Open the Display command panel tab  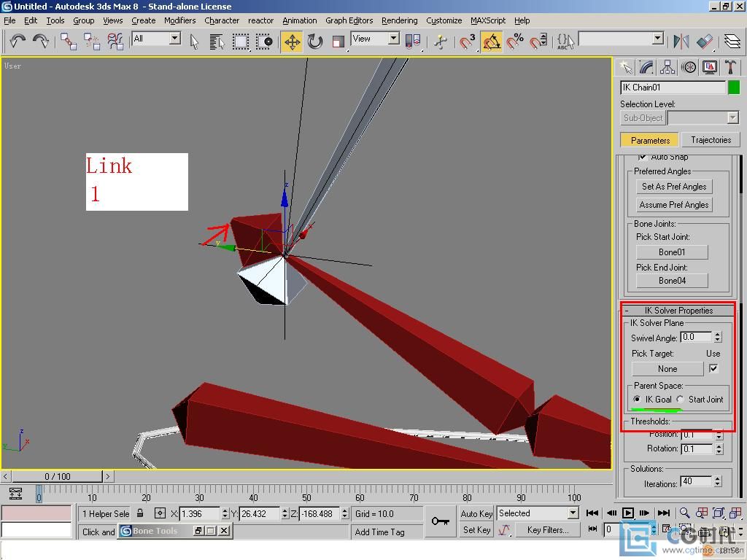tap(709, 67)
